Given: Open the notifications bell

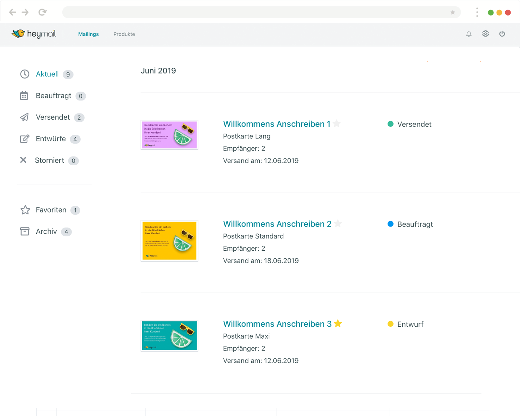Looking at the screenshot, I should 469,34.
